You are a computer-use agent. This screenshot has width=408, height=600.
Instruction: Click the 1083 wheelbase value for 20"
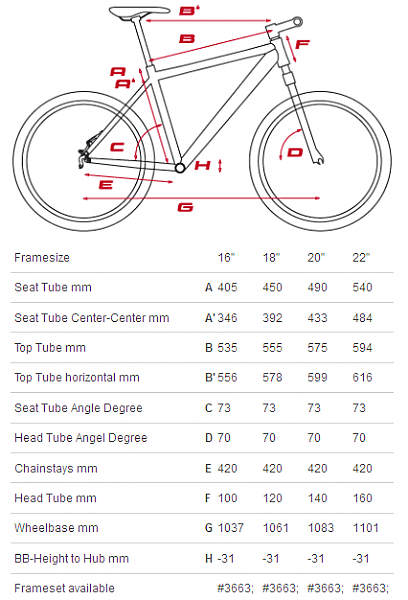321,528
